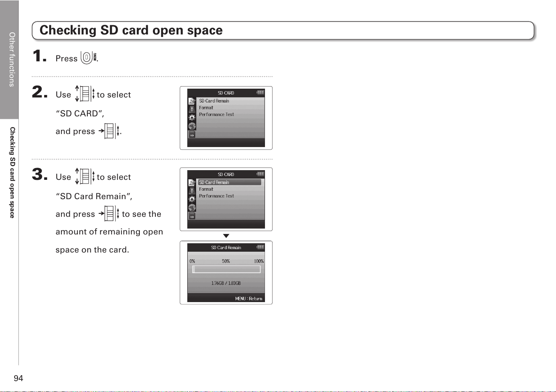The height and width of the screenshot is (392, 556).
Task: Click the press-scroll-wheel arrow icon in step 2
Action: pyautogui.click(x=110, y=131)
